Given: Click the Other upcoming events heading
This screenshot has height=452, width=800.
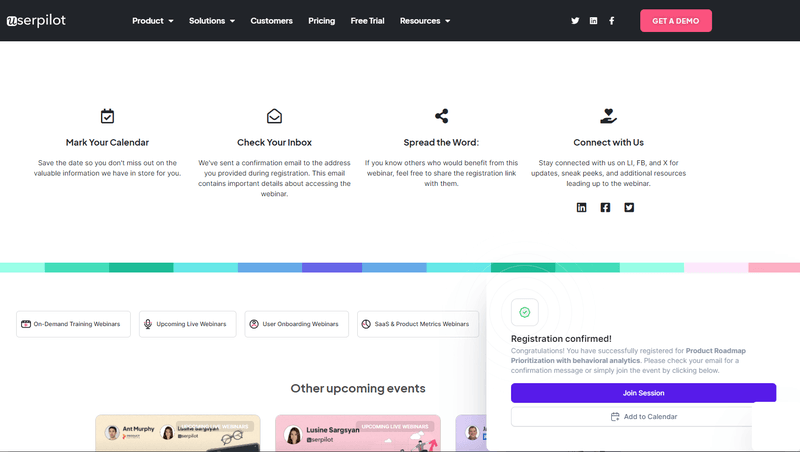Looking at the screenshot, I should tap(358, 388).
